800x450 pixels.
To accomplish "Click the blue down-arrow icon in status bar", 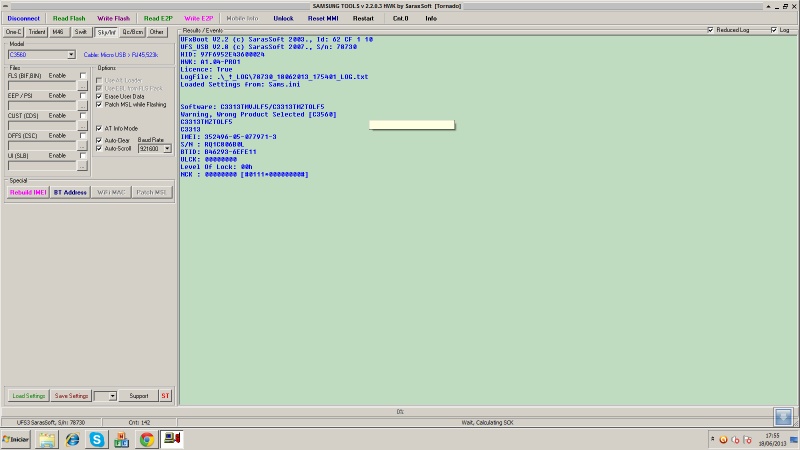I will 783,417.
